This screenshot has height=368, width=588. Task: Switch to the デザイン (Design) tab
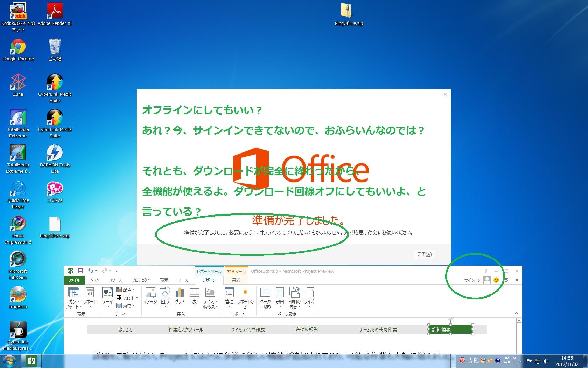click(x=209, y=280)
